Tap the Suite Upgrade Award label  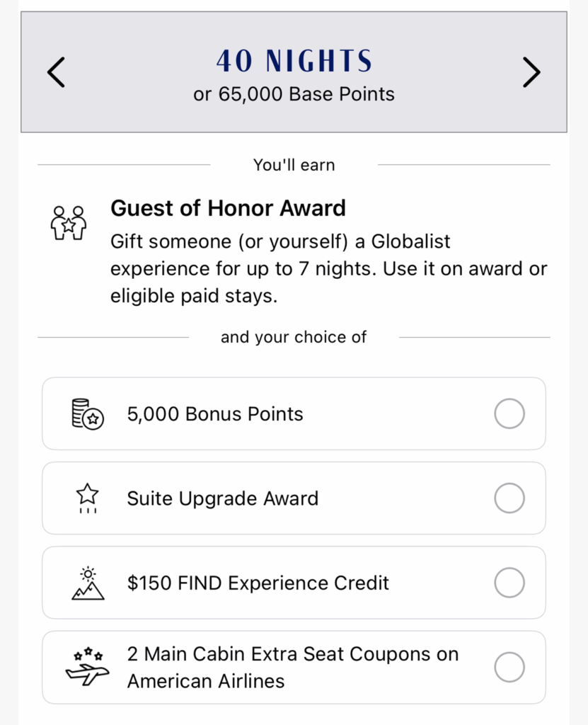point(222,498)
